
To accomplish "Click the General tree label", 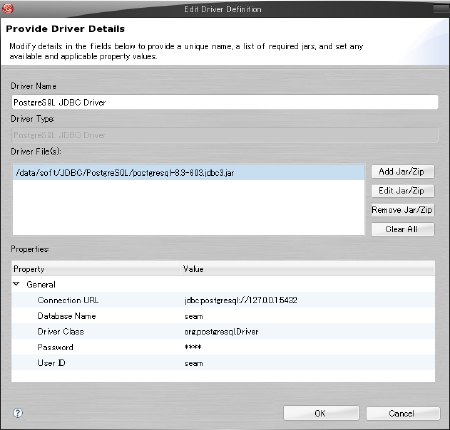I will [41, 284].
